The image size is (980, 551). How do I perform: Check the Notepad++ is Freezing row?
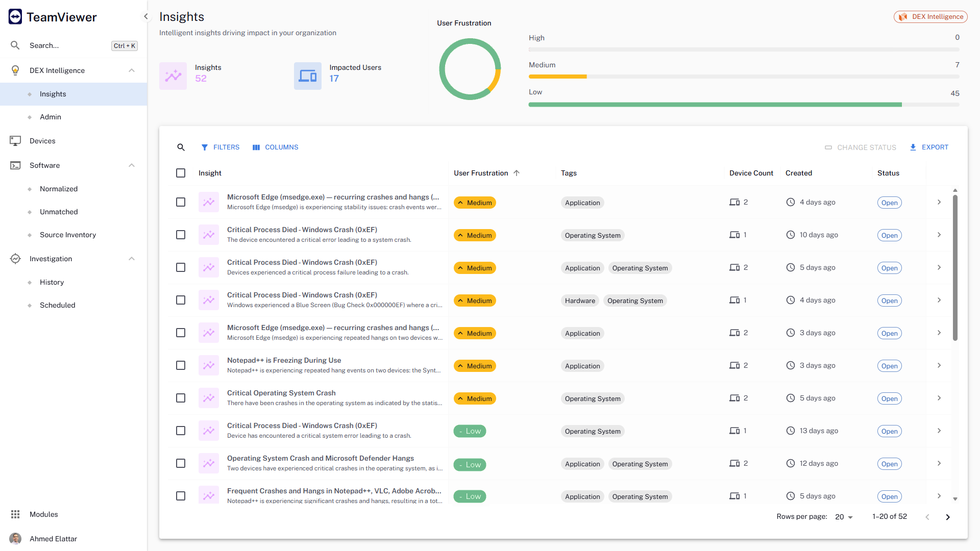click(x=181, y=365)
